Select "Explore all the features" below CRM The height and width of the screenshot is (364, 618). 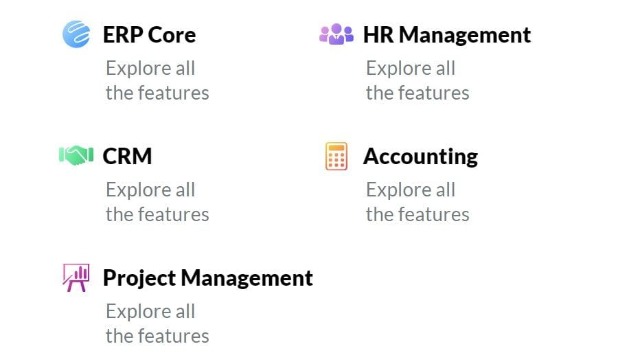click(157, 202)
